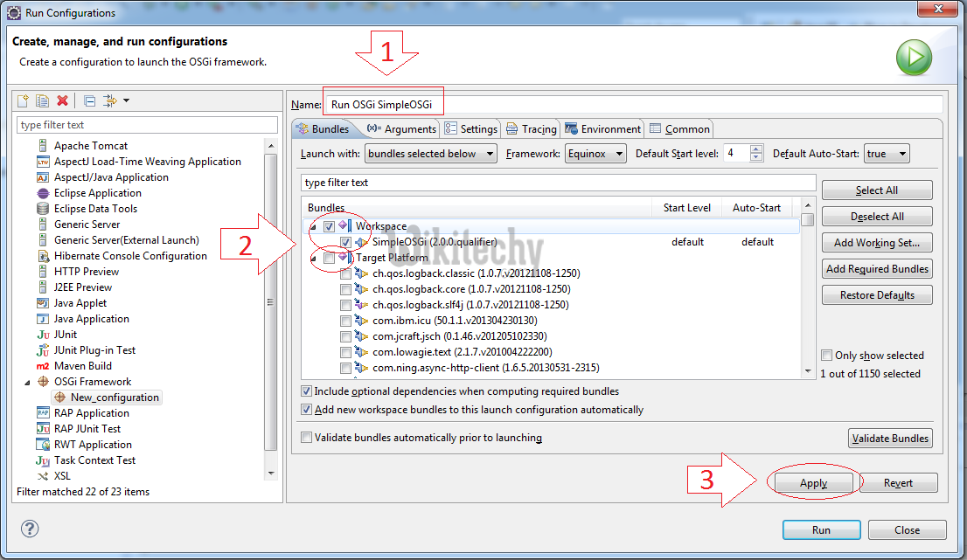This screenshot has width=967, height=560.
Task: Click the Duplicate configuration icon
Action: coord(42,101)
